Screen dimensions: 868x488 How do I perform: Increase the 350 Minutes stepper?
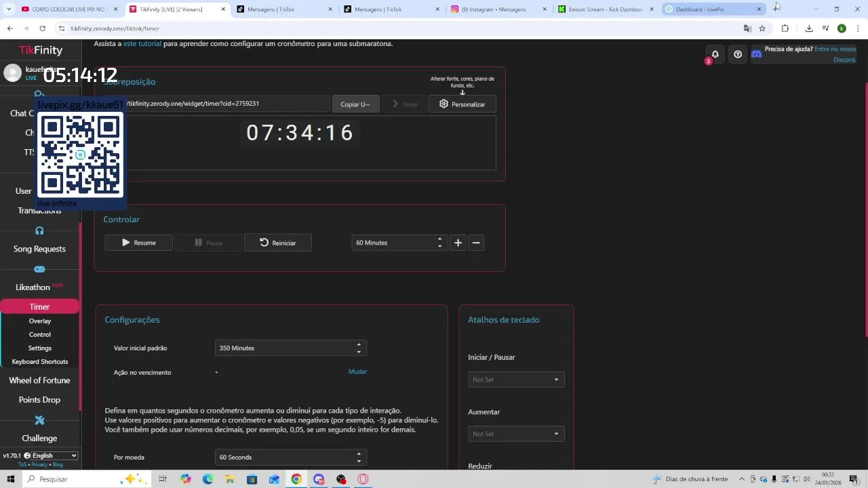pos(359,344)
